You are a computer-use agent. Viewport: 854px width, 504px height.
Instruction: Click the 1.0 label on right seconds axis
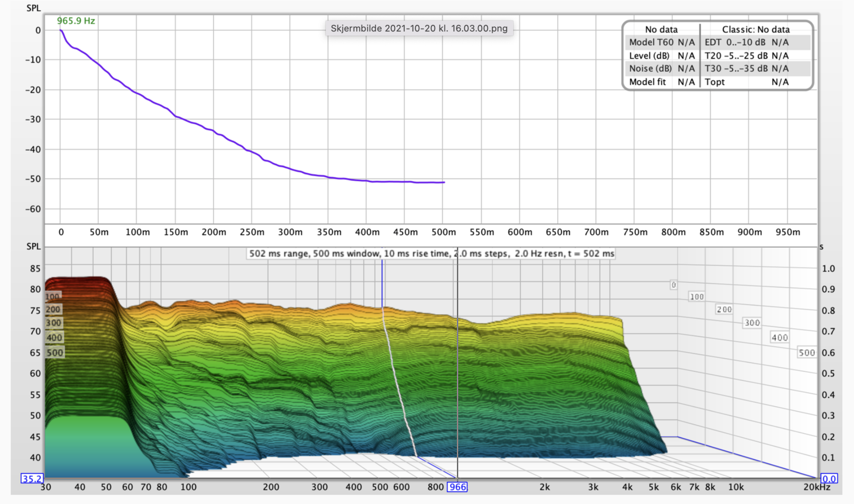(x=828, y=268)
